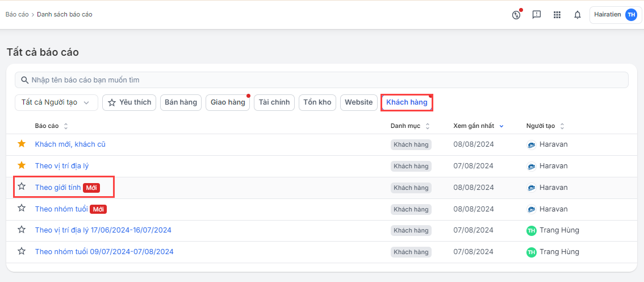Expand the Tất cả Người tạo dropdown
Screen dimensions: 644x282
coord(56,102)
